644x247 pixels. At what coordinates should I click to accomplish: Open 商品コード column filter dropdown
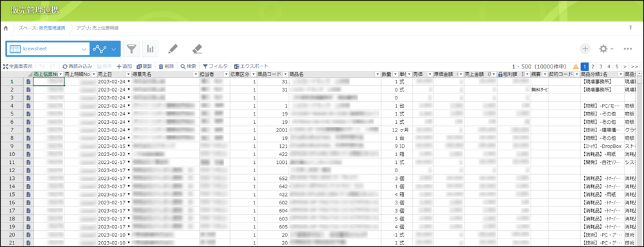(285, 74)
